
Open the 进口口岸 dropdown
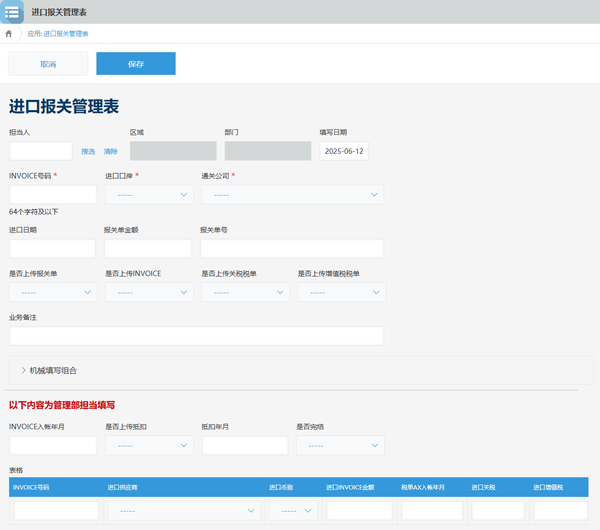click(149, 195)
